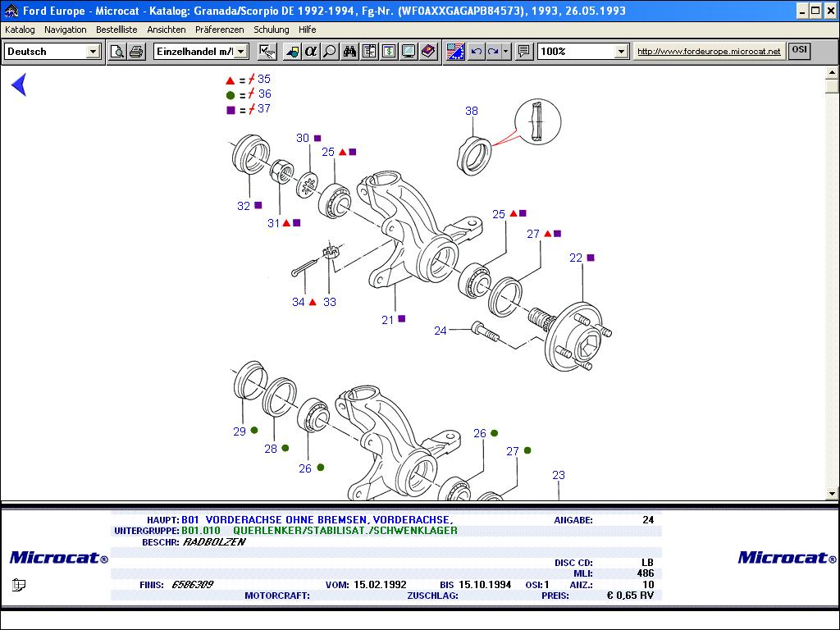Open the Bestellliste menu
840x630 pixels.
tap(116, 30)
